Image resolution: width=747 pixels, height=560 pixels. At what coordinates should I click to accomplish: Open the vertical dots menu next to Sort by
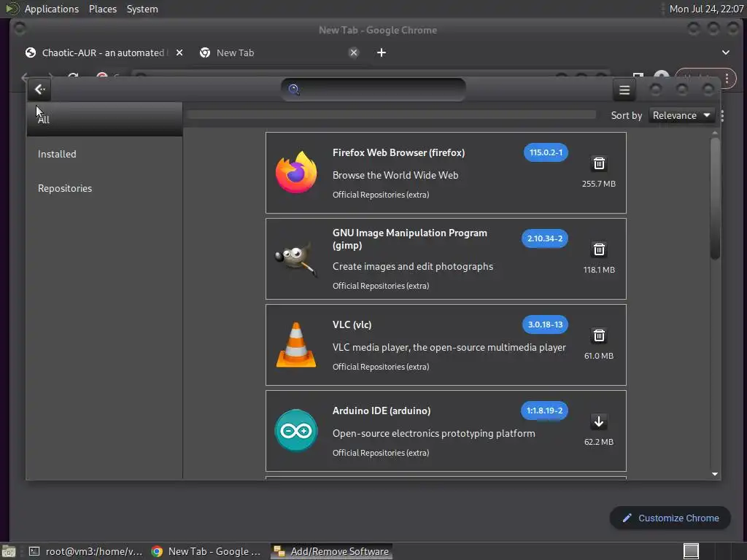click(x=722, y=116)
